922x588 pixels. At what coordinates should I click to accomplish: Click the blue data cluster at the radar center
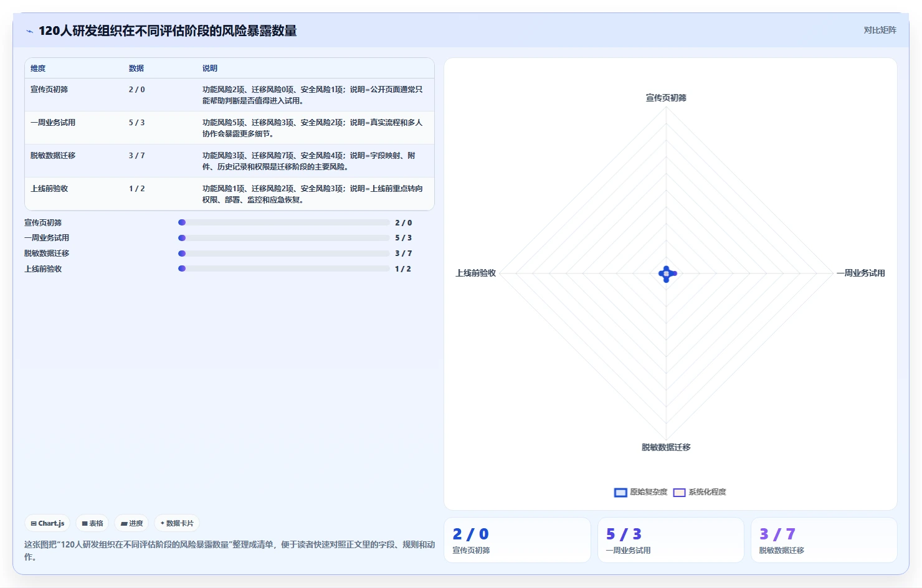click(x=667, y=273)
